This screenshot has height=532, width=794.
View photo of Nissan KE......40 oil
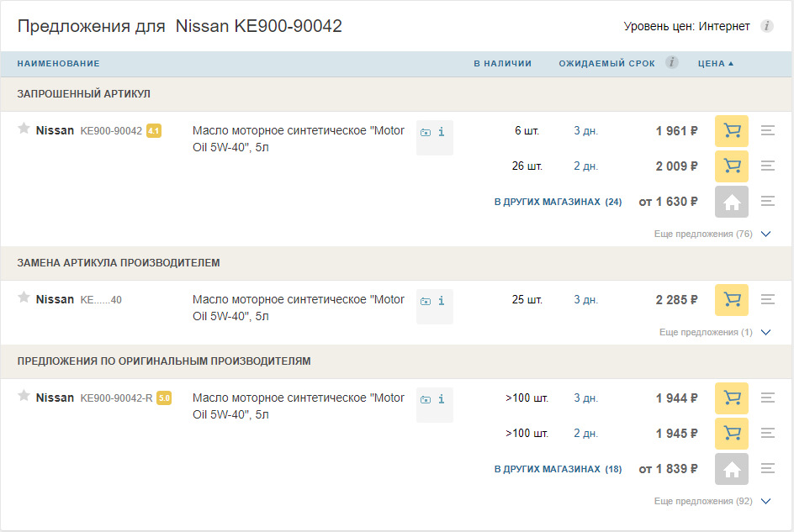tap(426, 301)
